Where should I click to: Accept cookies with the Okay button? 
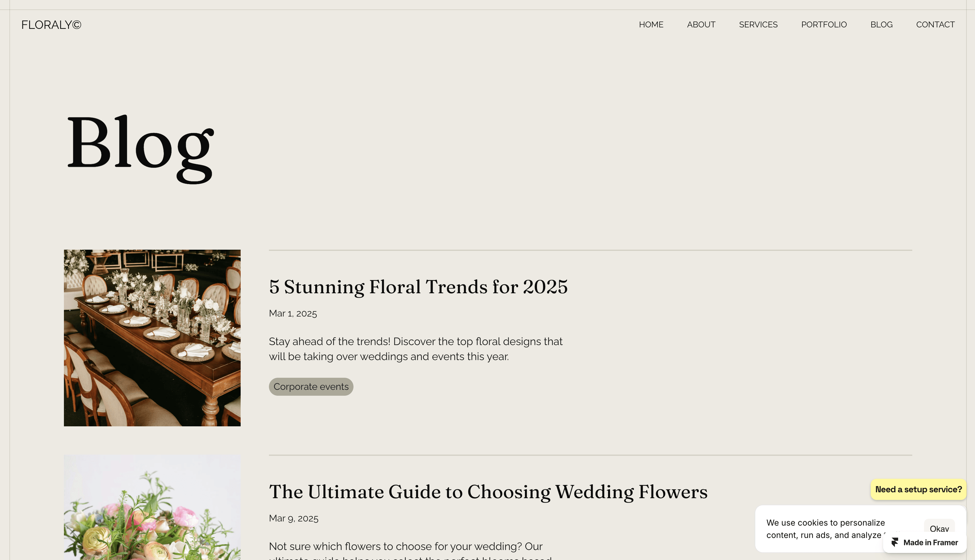939,526
